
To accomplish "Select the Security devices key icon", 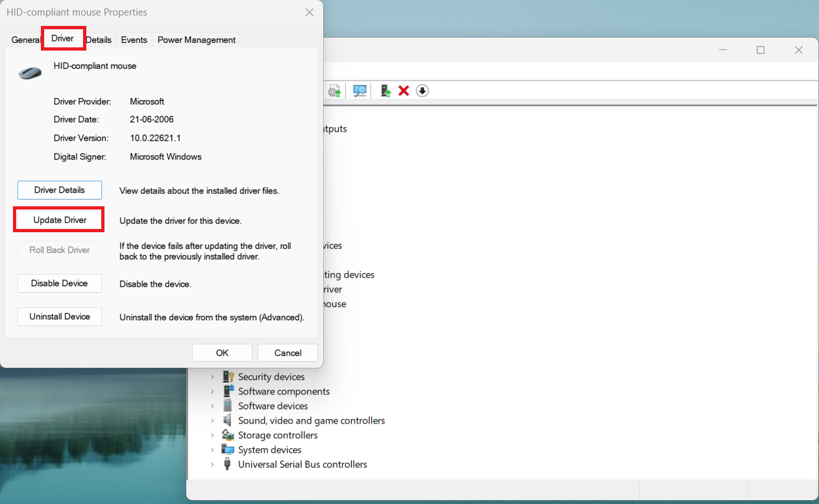I will pyautogui.click(x=228, y=377).
